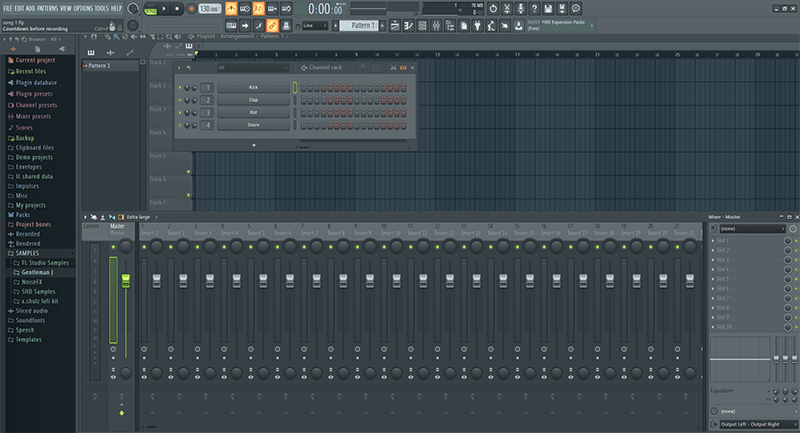The image size is (800, 433).
Task: Expand FIRE Expansion Packs news arrow
Action: pyautogui.click(x=592, y=25)
